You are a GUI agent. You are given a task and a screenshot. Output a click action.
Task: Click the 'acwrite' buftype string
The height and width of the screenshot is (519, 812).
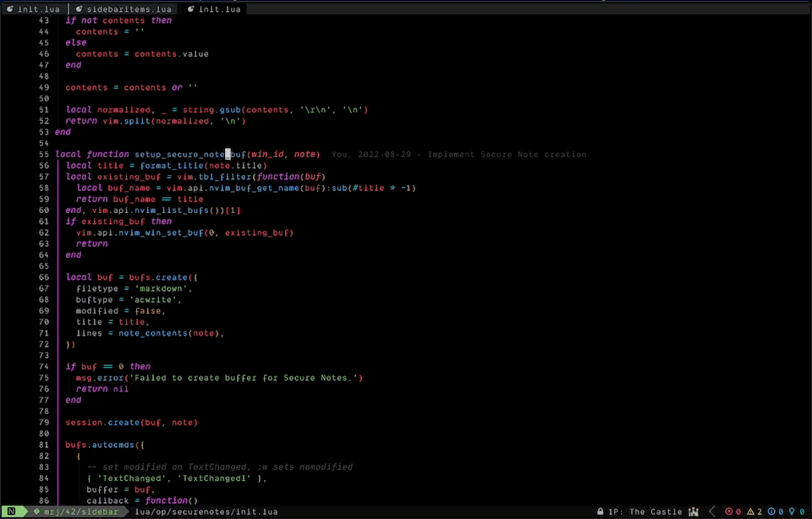[156, 299]
